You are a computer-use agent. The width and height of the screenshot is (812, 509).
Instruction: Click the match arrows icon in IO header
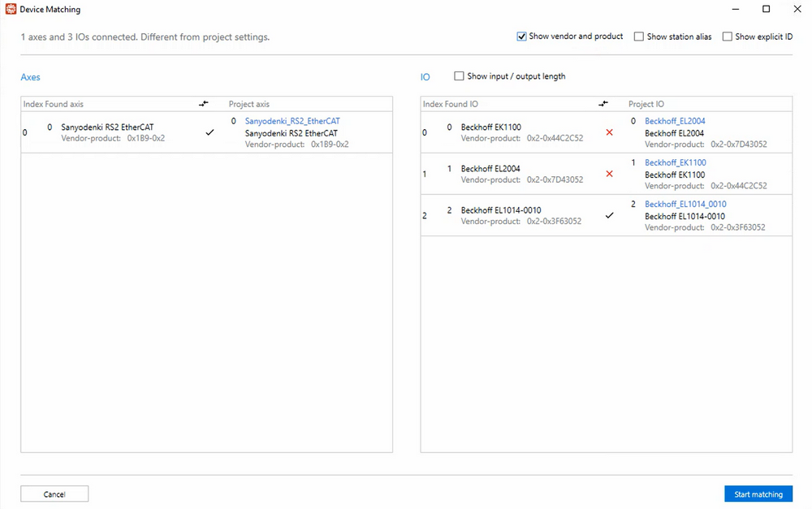(603, 104)
